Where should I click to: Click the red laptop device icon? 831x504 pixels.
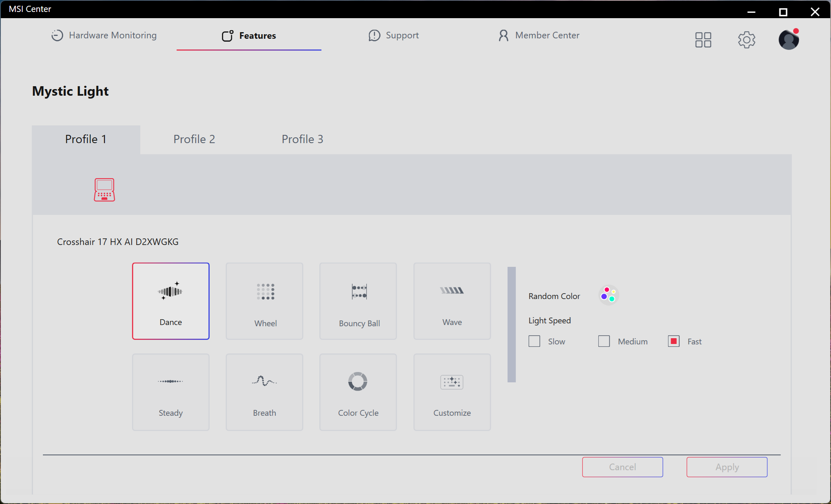(x=104, y=190)
